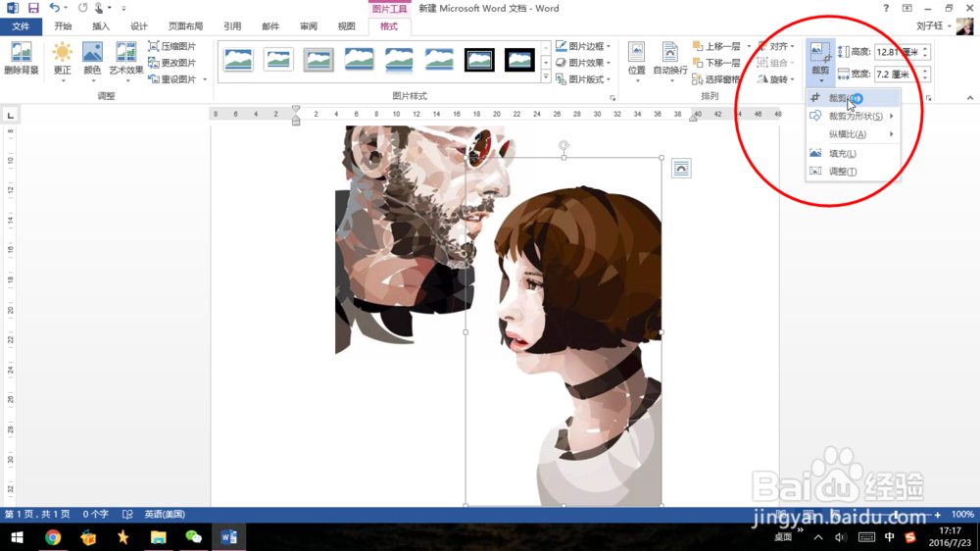Image resolution: width=980 pixels, height=551 pixels.
Task: Click the zoom in plus button
Action: (x=938, y=515)
